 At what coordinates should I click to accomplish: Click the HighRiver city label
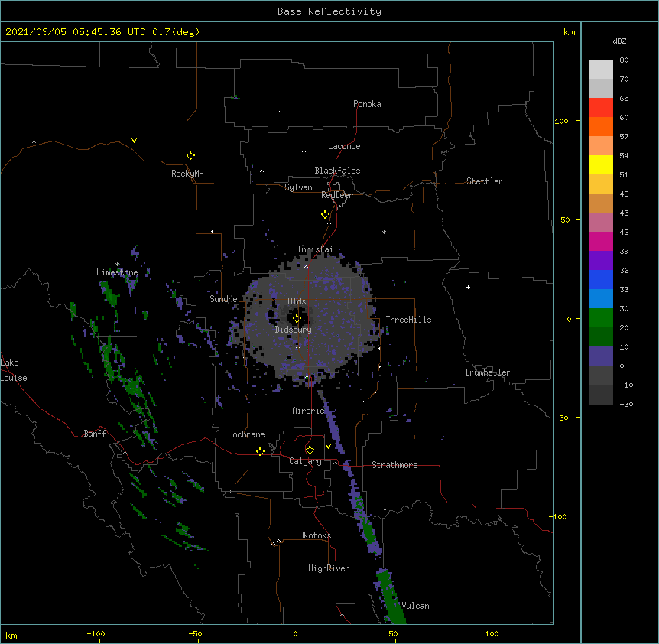(329, 568)
